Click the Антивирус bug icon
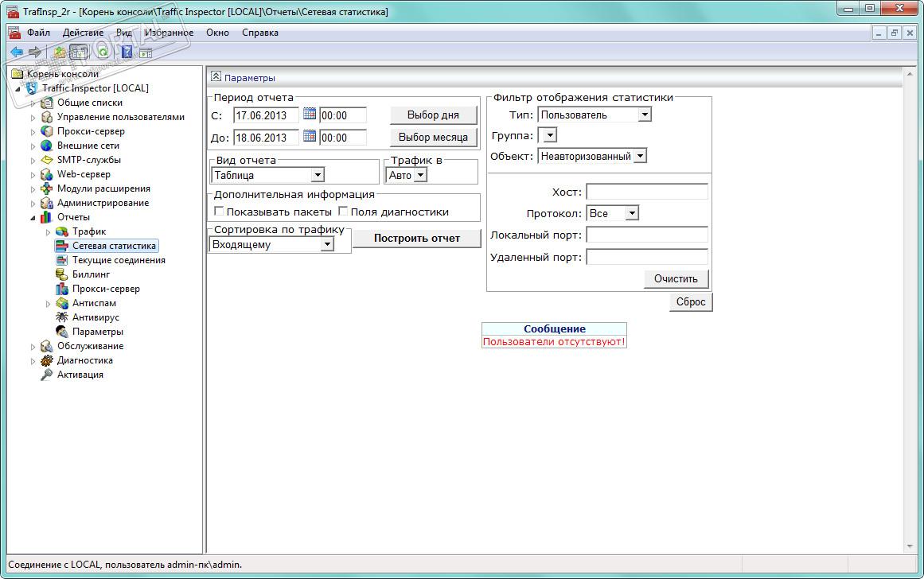 [x=62, y=317]
